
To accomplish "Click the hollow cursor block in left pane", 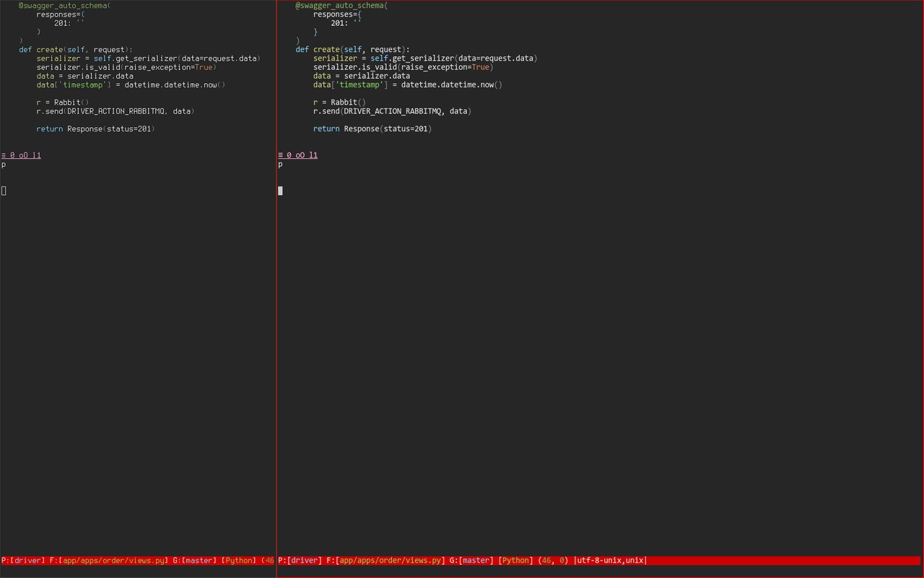I will pyautogui.click(x=4, y=191).
